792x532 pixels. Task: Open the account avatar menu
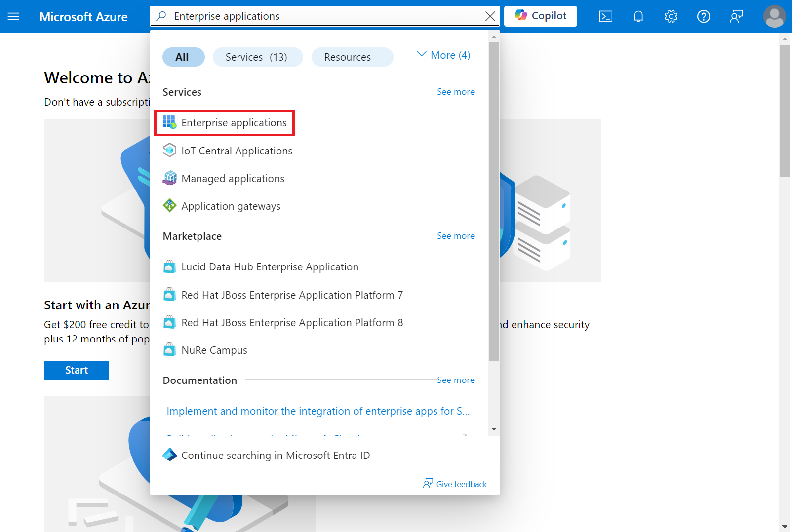point(774,16)
